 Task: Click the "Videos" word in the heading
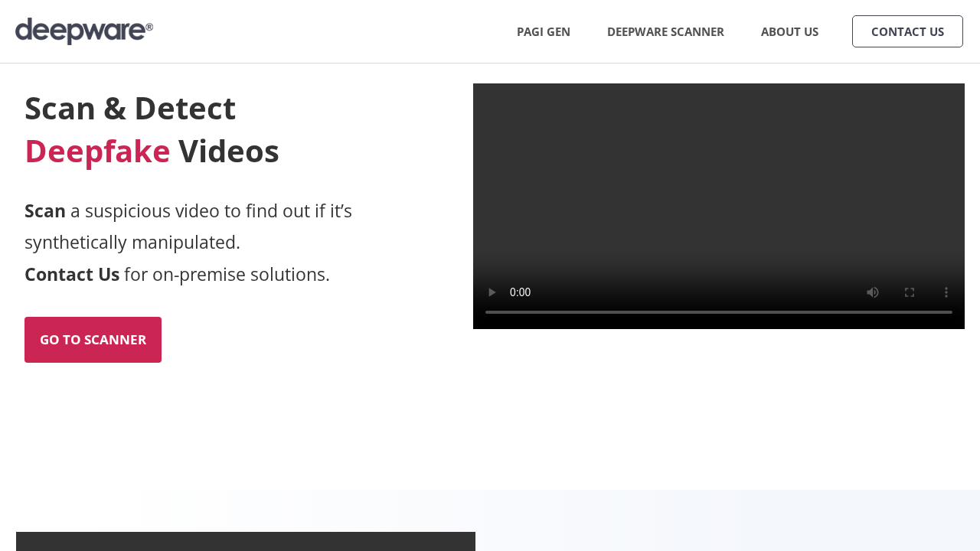(228, 151)
